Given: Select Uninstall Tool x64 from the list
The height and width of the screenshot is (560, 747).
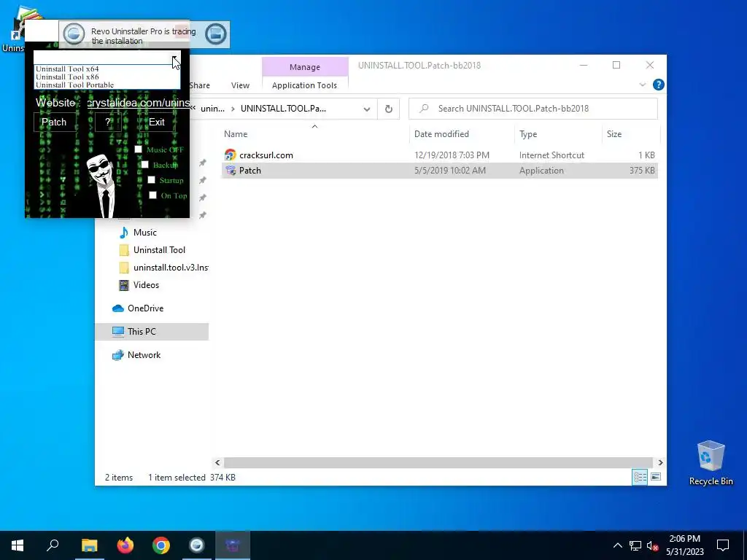Looking at the screenshot, I should click(x=67, y=69).
